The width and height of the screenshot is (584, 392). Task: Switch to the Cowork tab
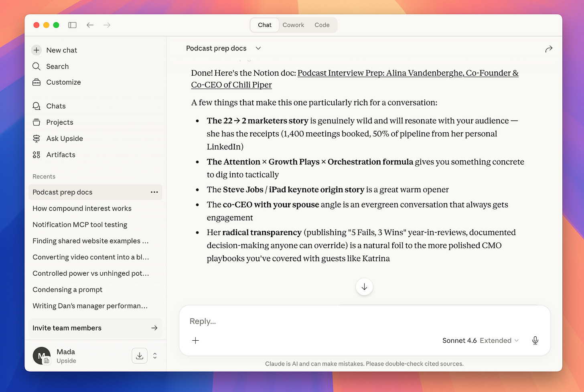coord(293,25)
